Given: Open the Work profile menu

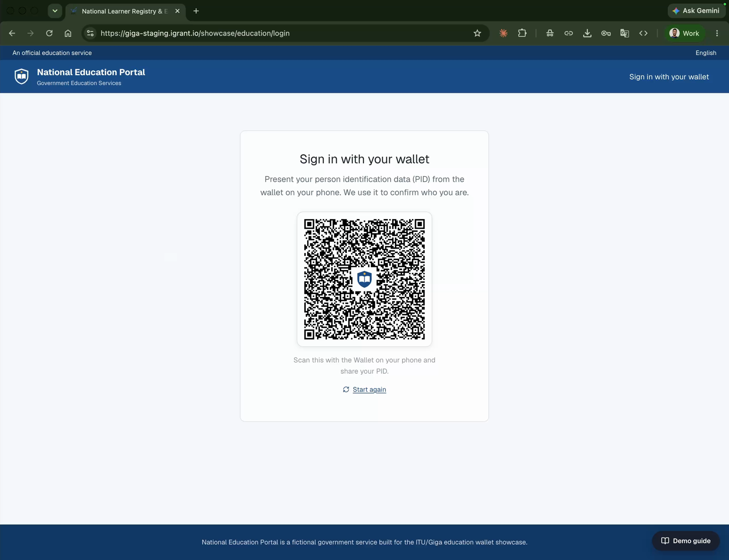Looking at the screenshot, I should 684,33.
